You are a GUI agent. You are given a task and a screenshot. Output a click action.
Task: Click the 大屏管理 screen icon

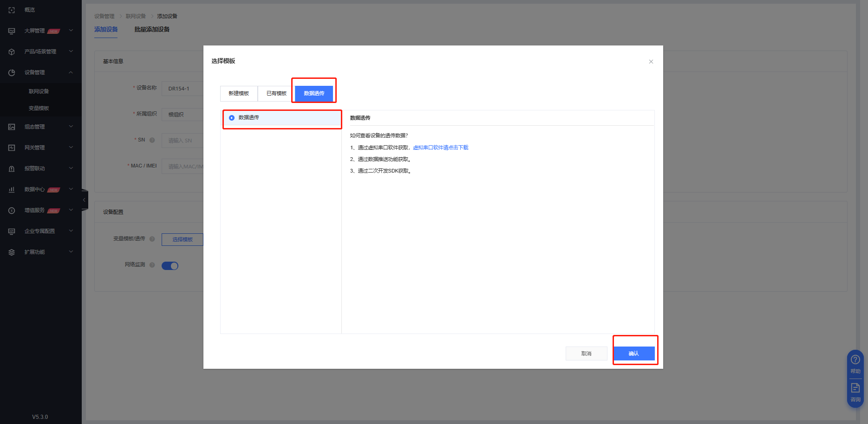(12, 31)
